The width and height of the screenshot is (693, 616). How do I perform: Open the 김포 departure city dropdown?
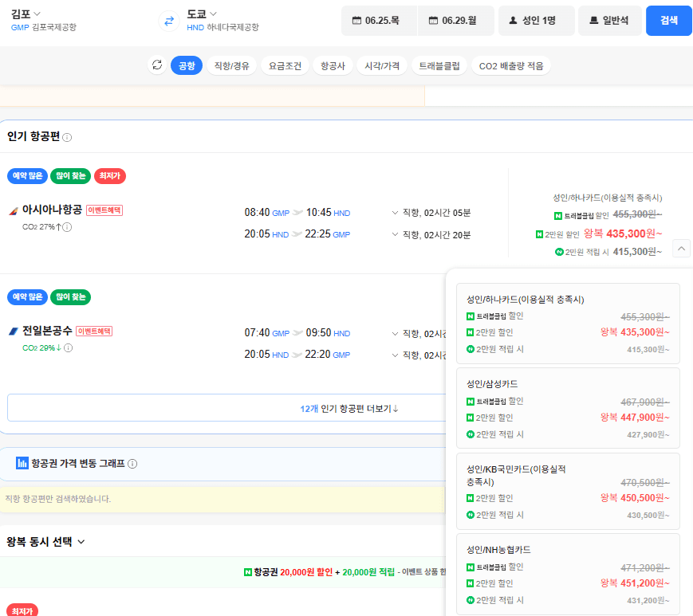tap(26, 14)
